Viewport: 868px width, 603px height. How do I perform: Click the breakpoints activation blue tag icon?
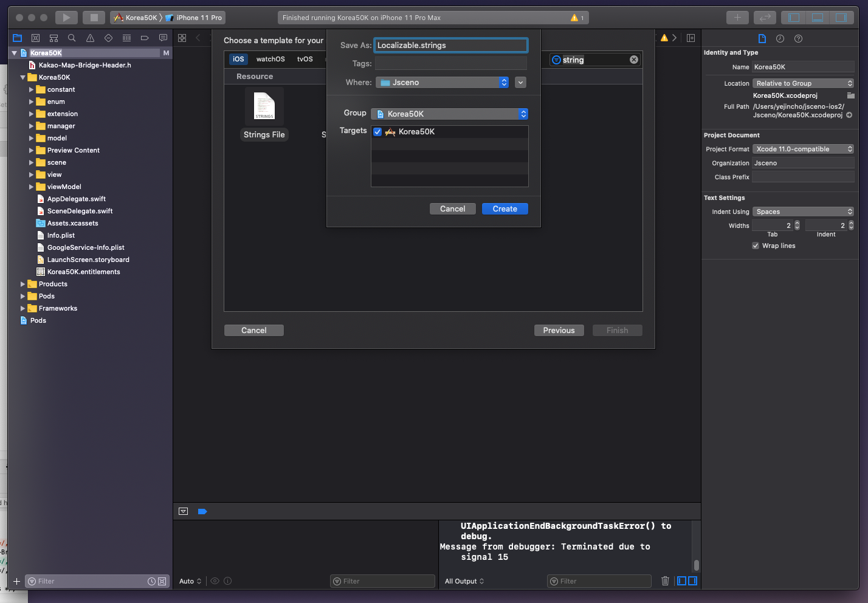[x=202, y=511]
